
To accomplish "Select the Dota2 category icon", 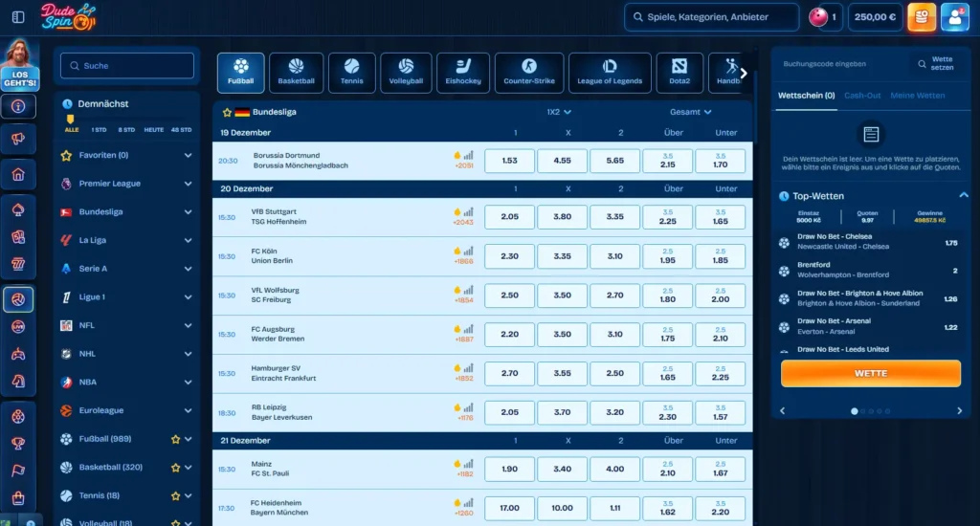I will pyautogui.click(x=679, y=73).
